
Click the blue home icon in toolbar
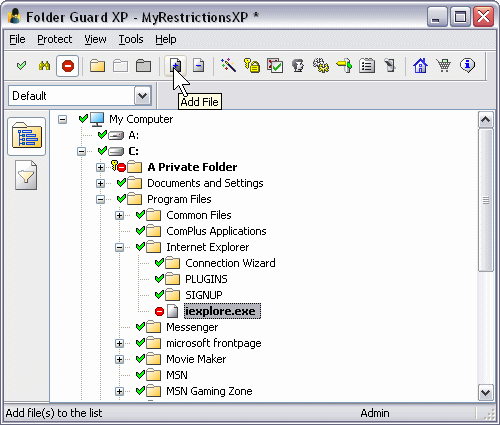click(x=420, y=65)
